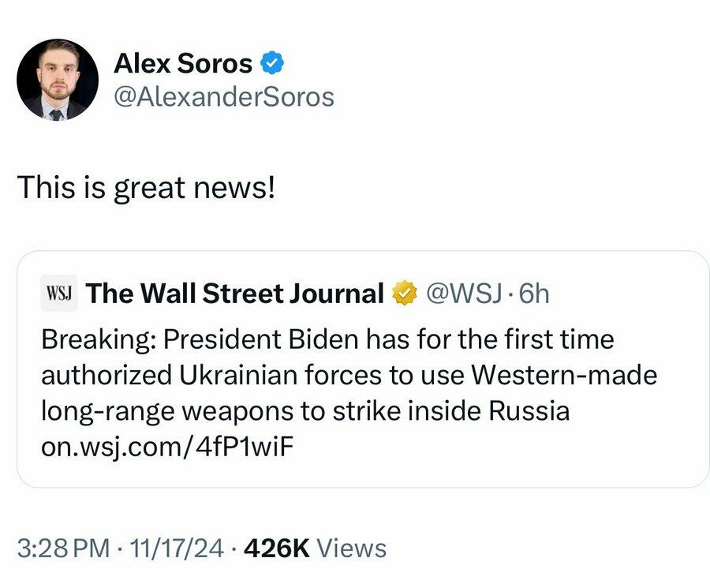The height and width of the screenshot is (588, 710).
Task: Select the "This is great news!" tweet text
Action: tap(146, 188)
